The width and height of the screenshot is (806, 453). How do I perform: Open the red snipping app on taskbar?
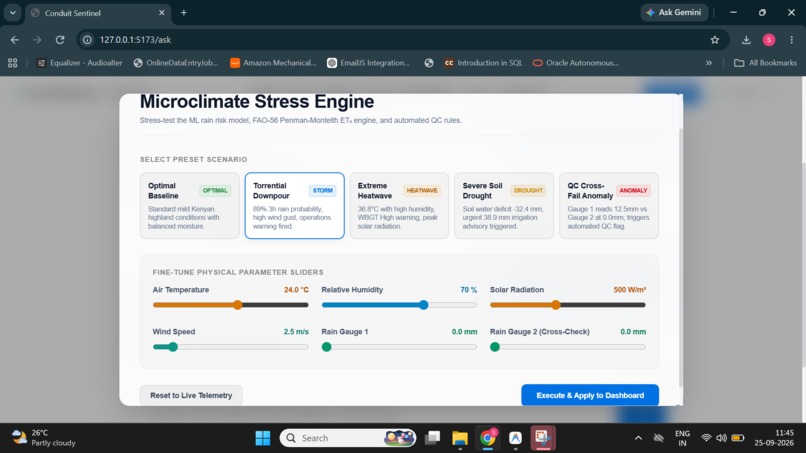543,438
